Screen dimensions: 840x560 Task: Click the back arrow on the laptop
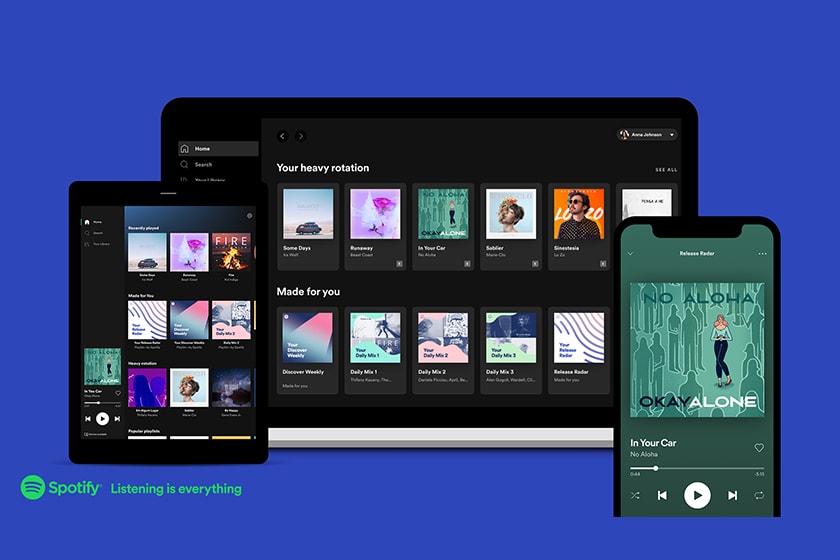pos(282,136)
